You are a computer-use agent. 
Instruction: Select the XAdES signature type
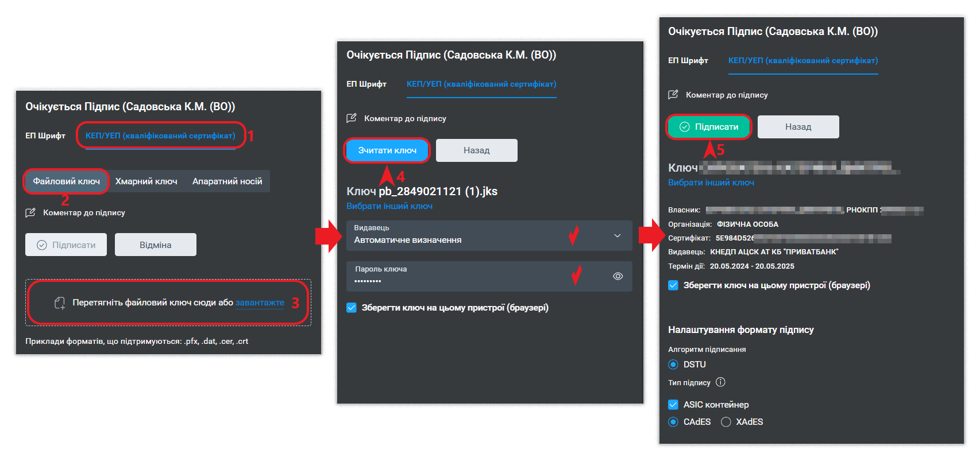click(726, 422)
